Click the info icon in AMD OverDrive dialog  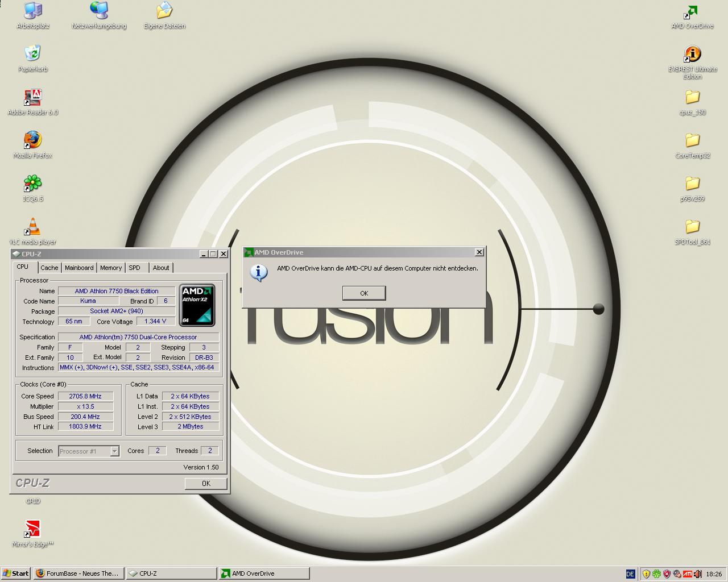point(259,273)
